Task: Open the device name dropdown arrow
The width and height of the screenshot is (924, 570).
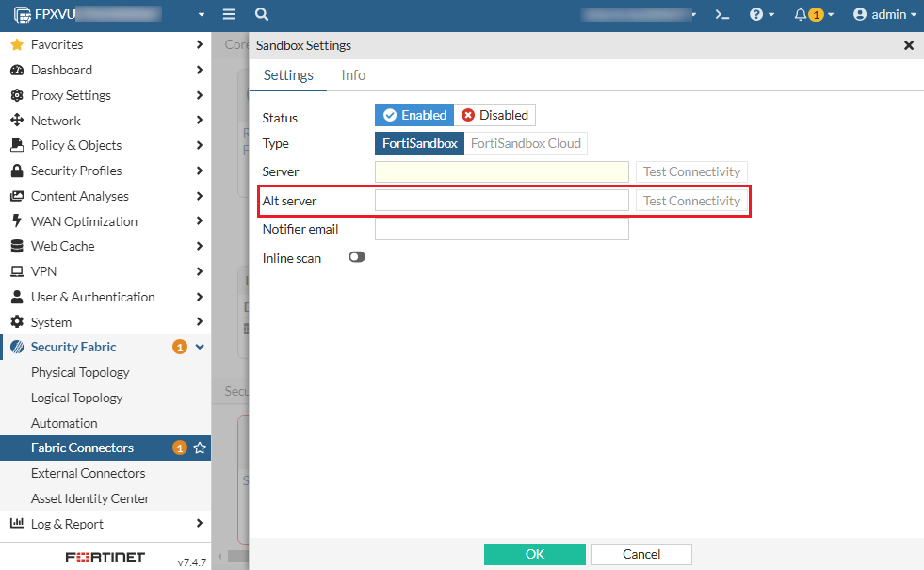Action: [202, 15]
